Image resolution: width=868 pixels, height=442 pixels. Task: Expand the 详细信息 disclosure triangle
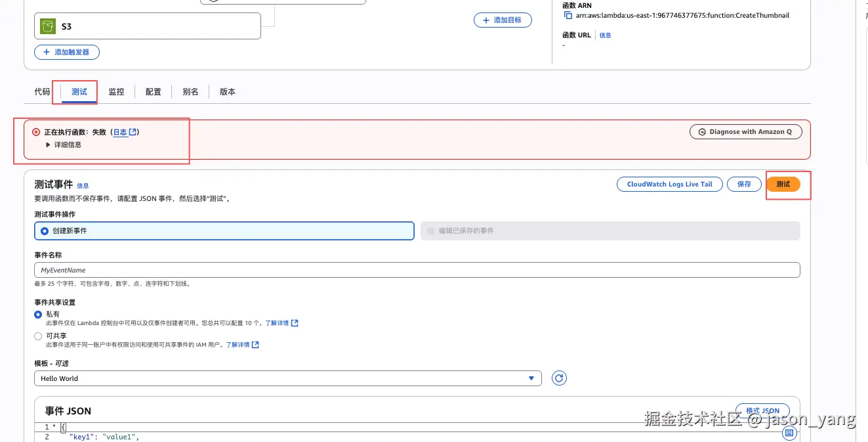tap(48, 144)
